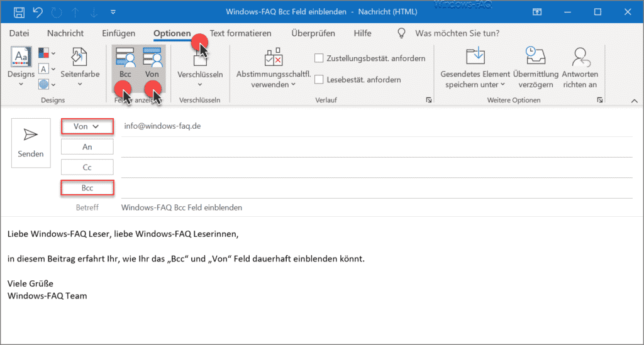Collapse the ribbon with the chevron
644x345 pixels.
click(x=634, y=101)
